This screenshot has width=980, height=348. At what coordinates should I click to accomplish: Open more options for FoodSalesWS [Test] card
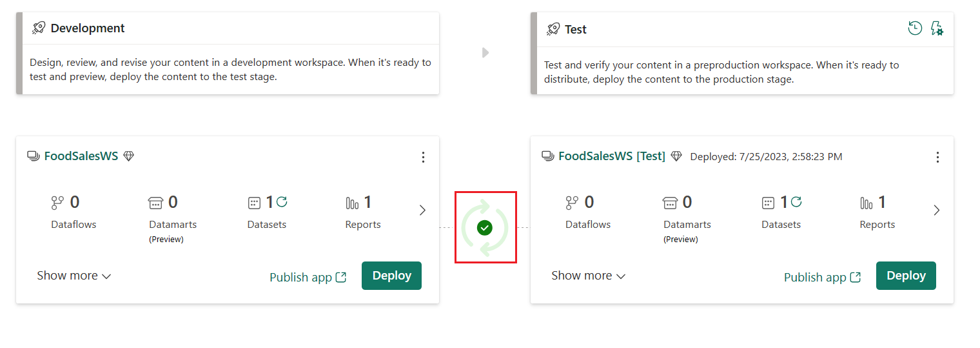click(937, 157)
